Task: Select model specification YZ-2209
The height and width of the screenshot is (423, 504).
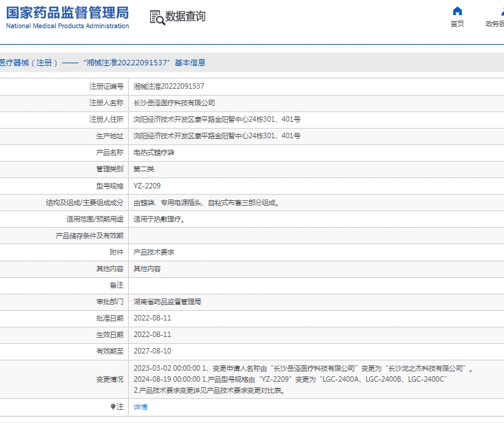Action: pyautogui.click(x=147, y=186)
